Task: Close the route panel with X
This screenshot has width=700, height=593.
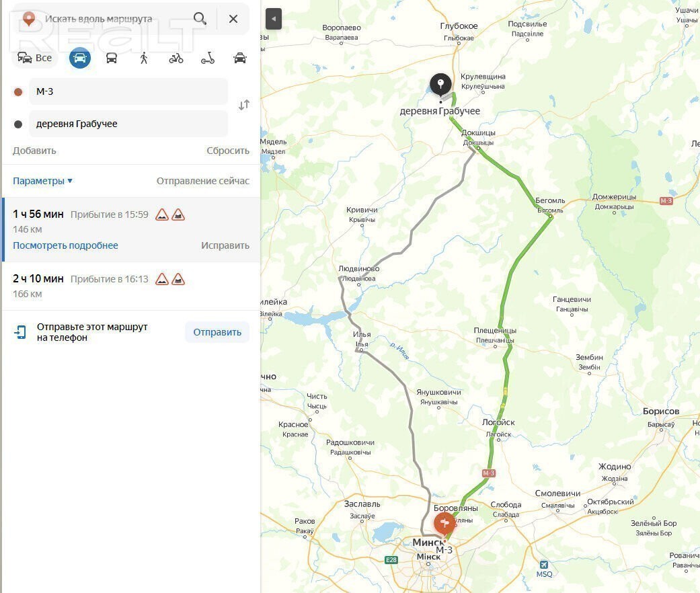Action: click(x=233, y=19)
